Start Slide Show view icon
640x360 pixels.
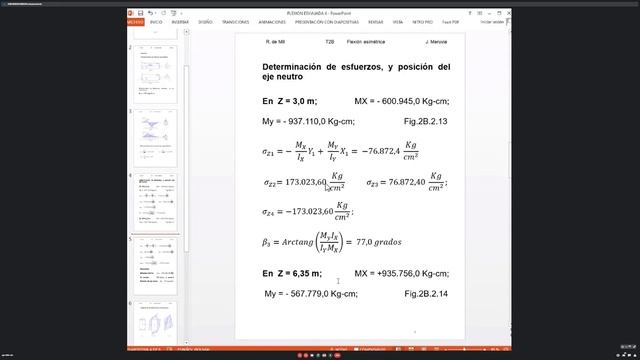[x=436, y=349]
